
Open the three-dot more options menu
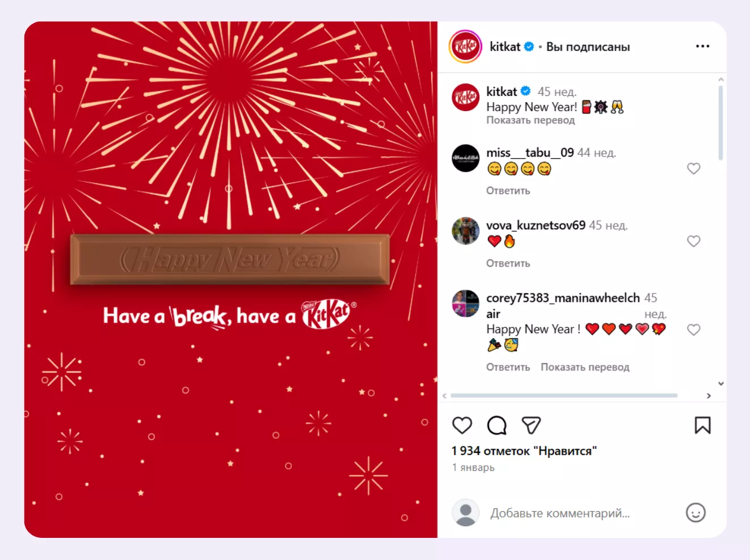(702, 47)
